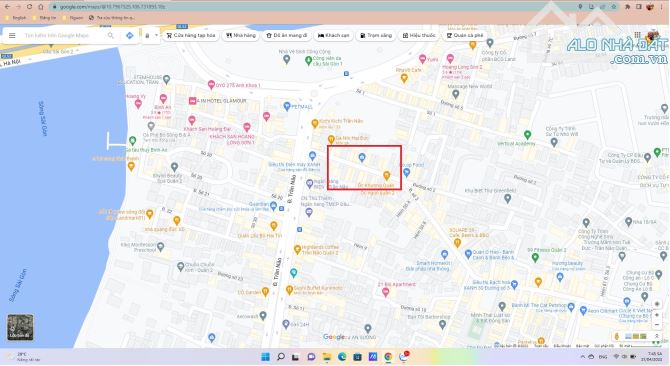Open the Google apps grid

[637, 35]
